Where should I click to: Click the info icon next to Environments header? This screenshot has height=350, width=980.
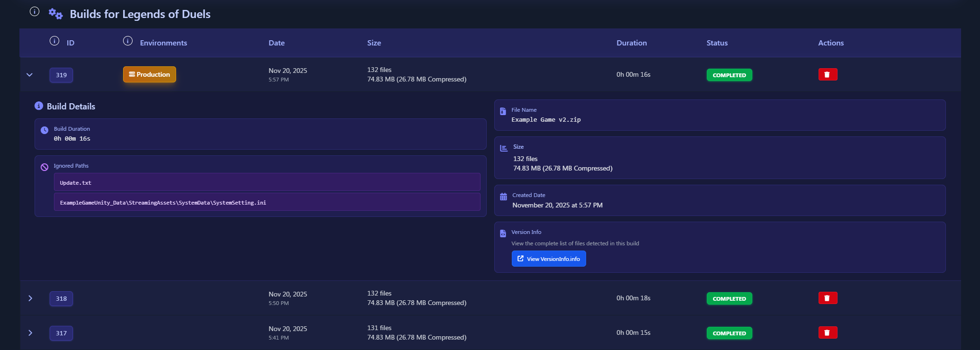(128, 41)
